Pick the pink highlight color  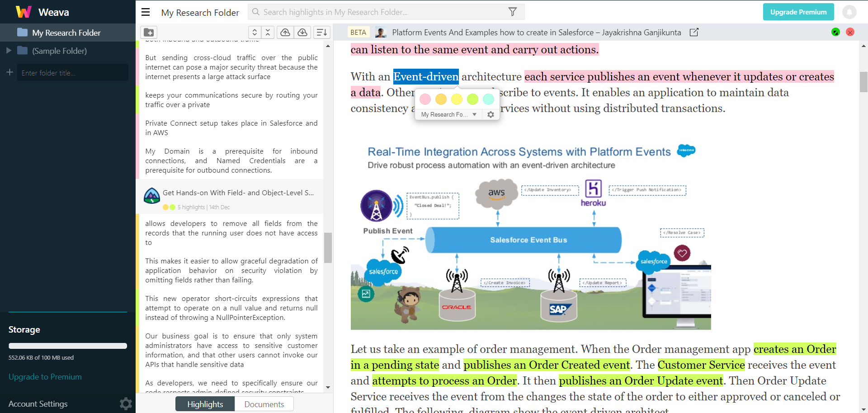point(425,99)
